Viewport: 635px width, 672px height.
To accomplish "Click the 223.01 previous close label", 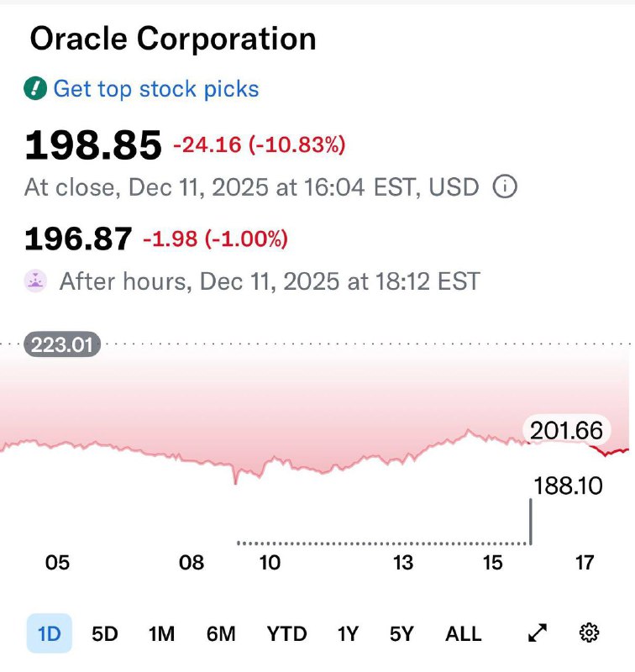I will point(63,344).
